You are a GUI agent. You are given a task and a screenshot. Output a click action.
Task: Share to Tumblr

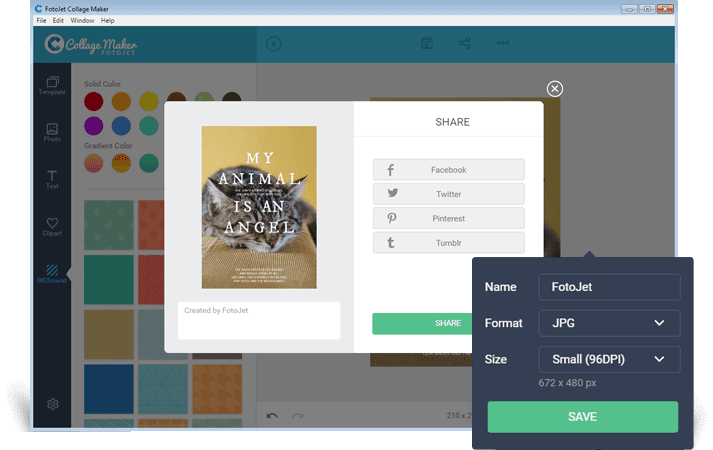pos(449,243)
